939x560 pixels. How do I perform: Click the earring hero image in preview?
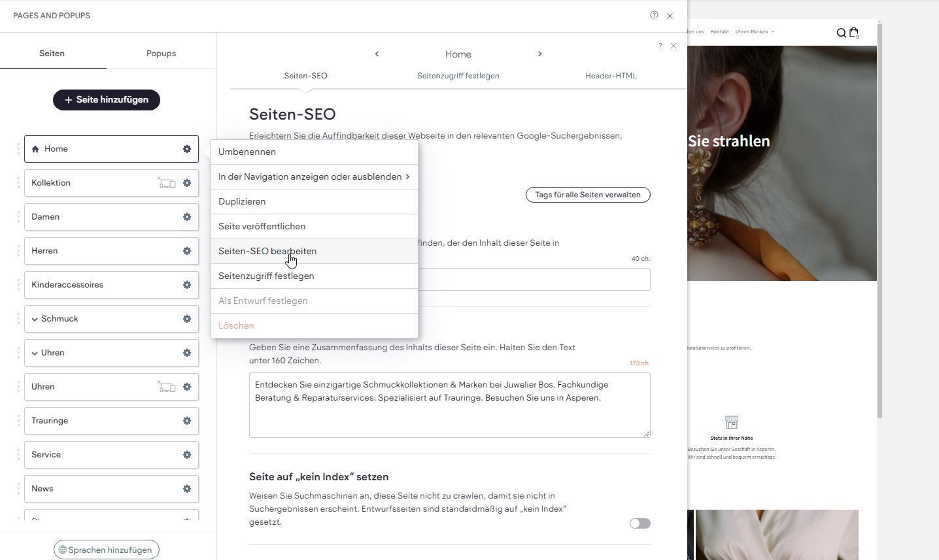click(x=782, y=163)
